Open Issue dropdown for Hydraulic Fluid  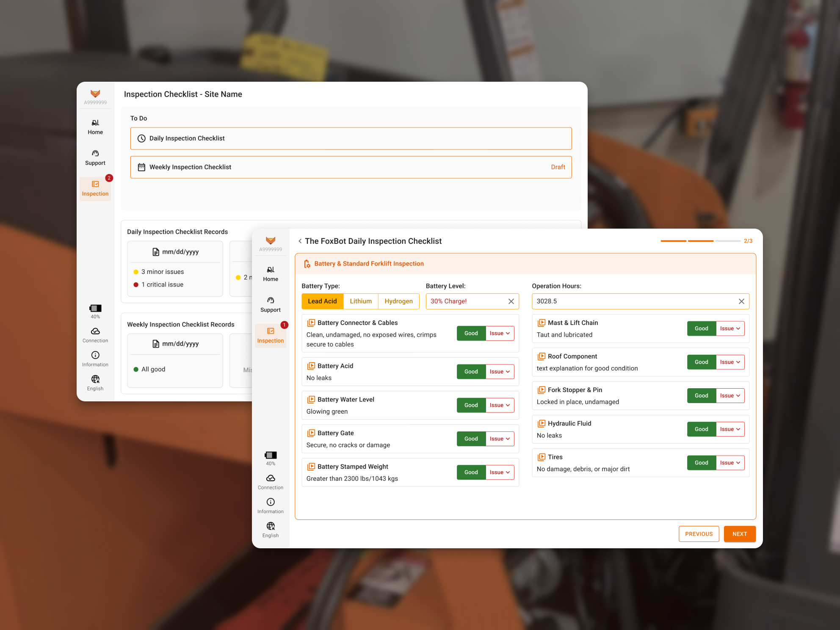[x=730, y=429]
